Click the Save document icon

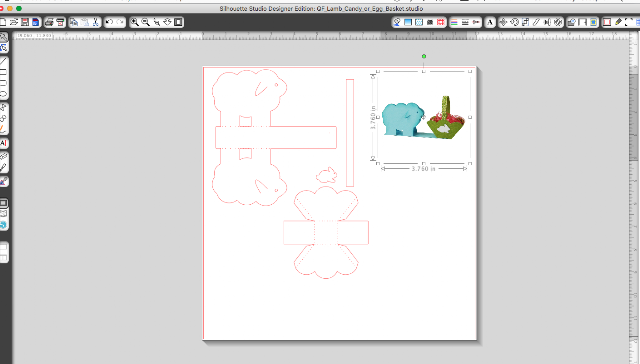click(25, 22)
